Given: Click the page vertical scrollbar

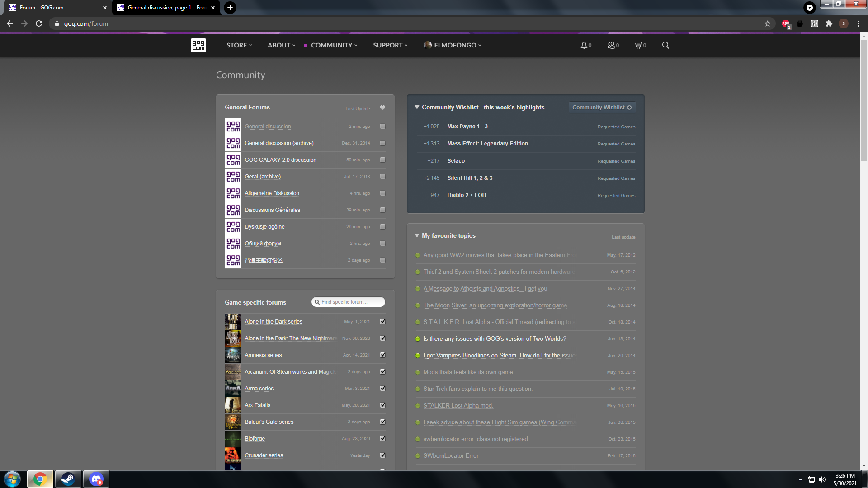Looking at the screenshot, I should [864, 99].
